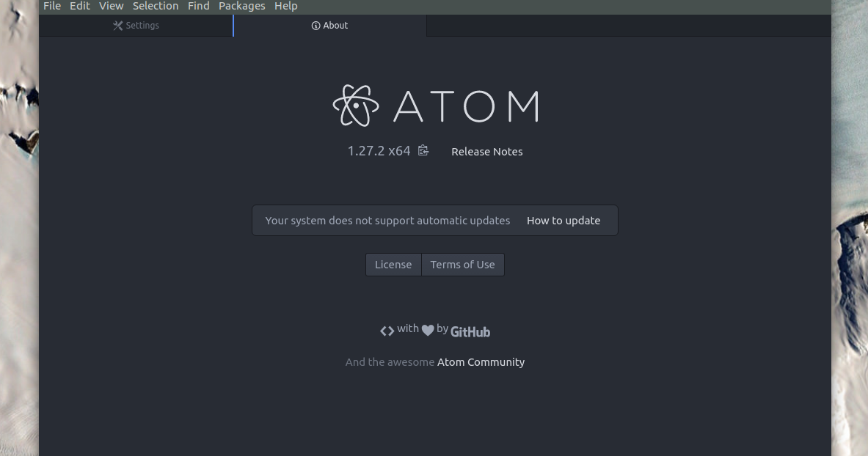868x456 pixels.
Task: Open the Help menu
Action: click(x=285, y=6)
